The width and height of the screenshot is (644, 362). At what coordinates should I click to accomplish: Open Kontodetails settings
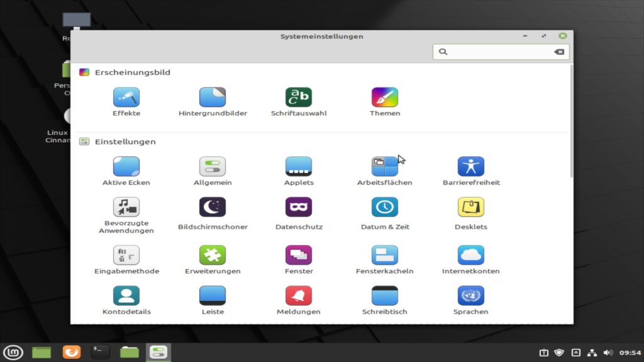point(126,300)
